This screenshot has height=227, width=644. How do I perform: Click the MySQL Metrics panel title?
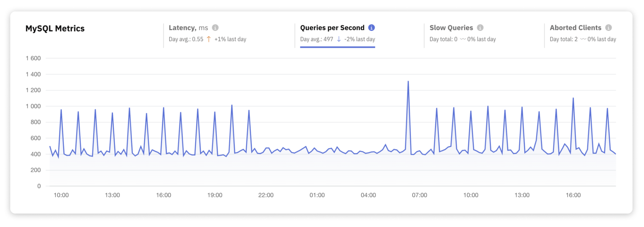55,28
